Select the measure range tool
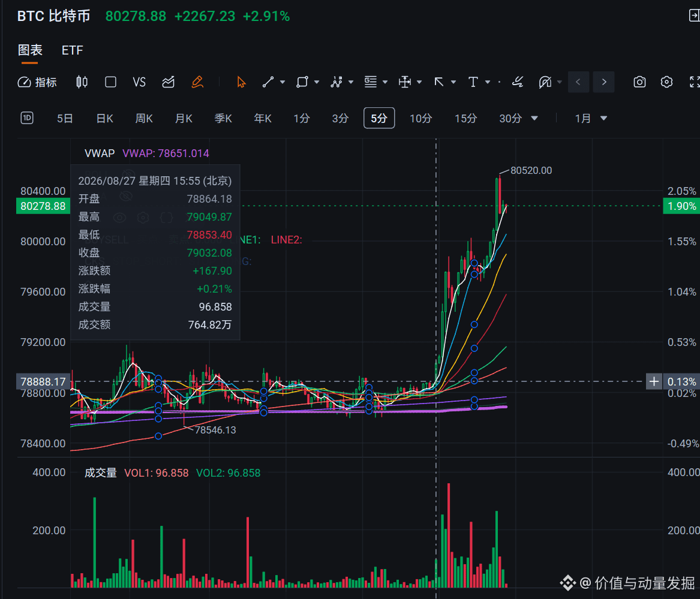Screen dimensions: 700x599 coord(405,82)
